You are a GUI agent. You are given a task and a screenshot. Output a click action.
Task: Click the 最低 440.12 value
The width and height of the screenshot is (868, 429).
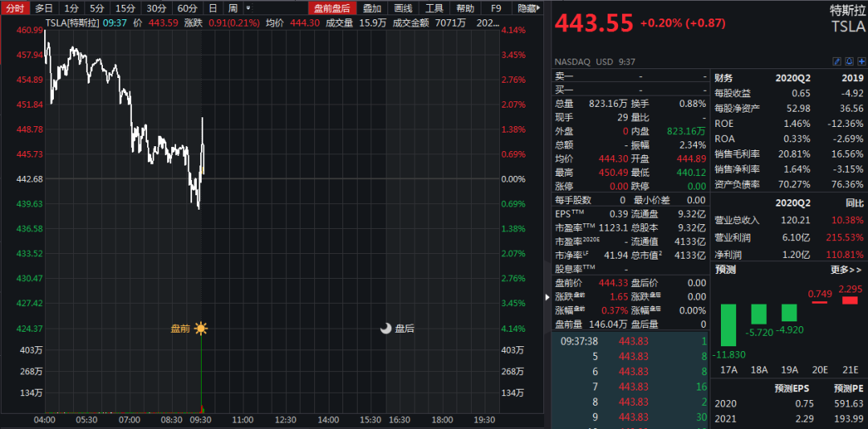pos(691,173)
